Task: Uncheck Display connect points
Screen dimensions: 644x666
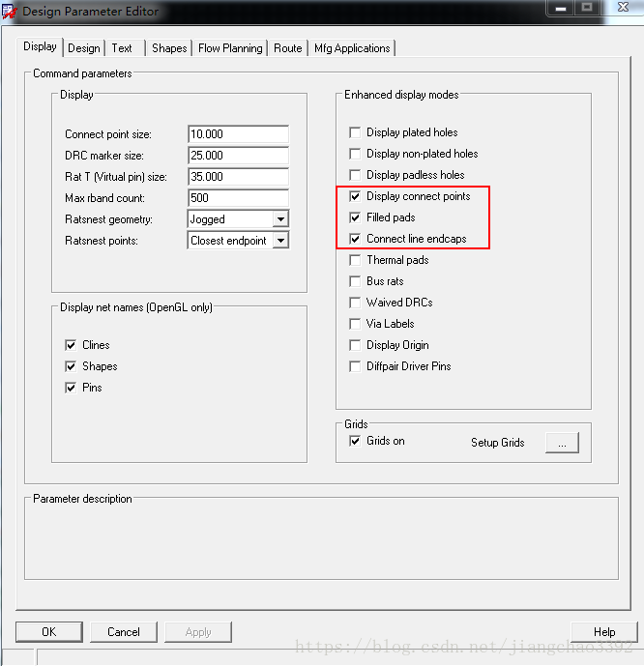Action: tap(355, 196)
